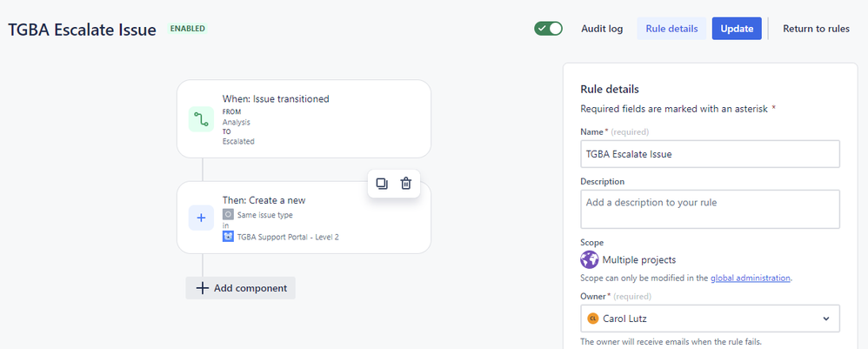
Task: Select the Issue transitioned trigger icon
Action: pos(202,119)
